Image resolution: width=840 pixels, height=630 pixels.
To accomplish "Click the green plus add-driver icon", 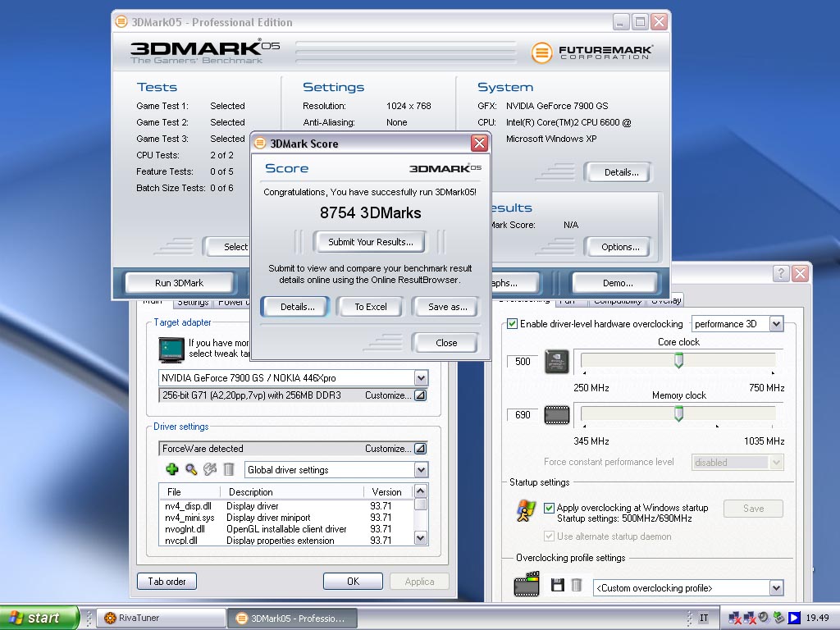I will [172, 469].
